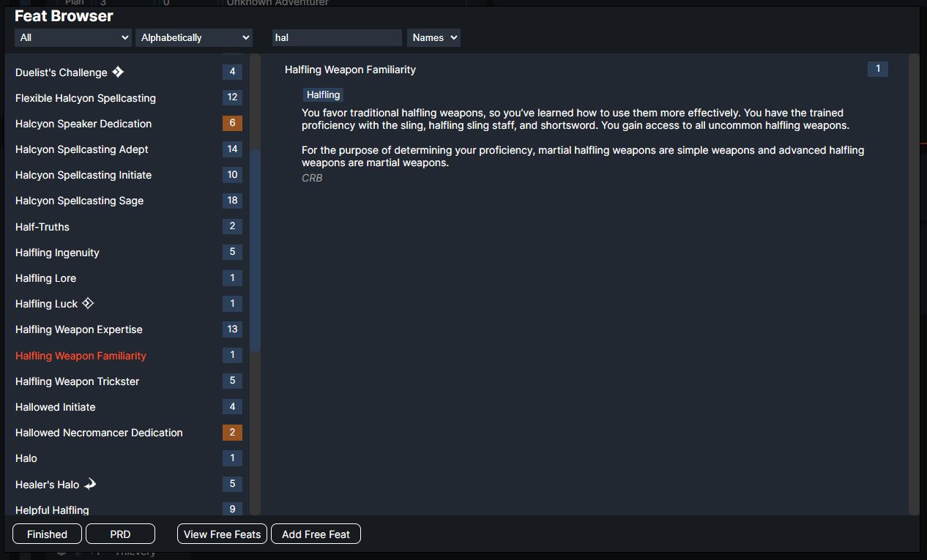Click the orange level 6 badge for Halcyon Speaker Dedication

[x=232, y=123]
